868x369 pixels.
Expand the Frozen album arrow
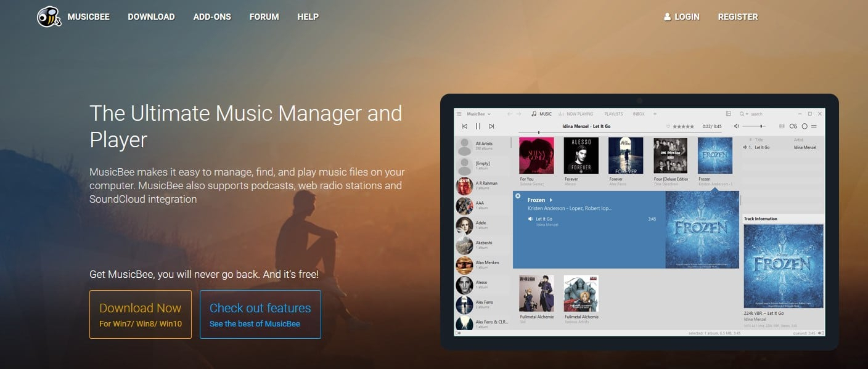pyautogui.click(x=551, y=200)
